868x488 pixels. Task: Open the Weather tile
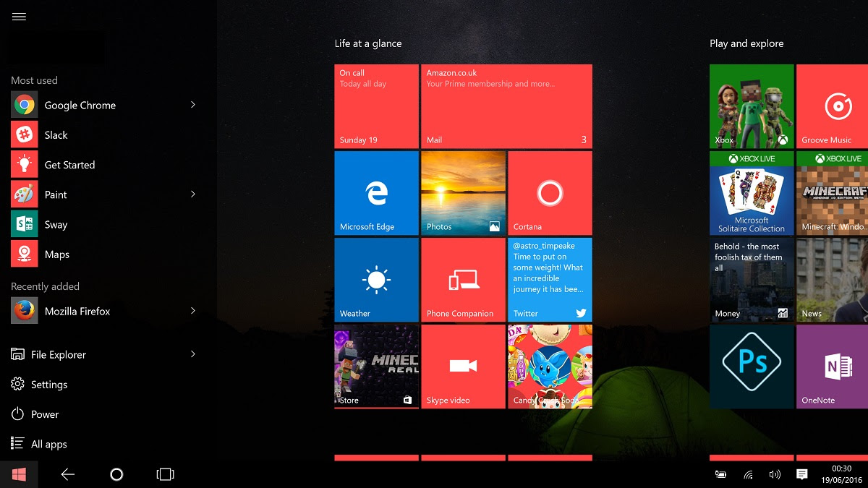(376, 280)
